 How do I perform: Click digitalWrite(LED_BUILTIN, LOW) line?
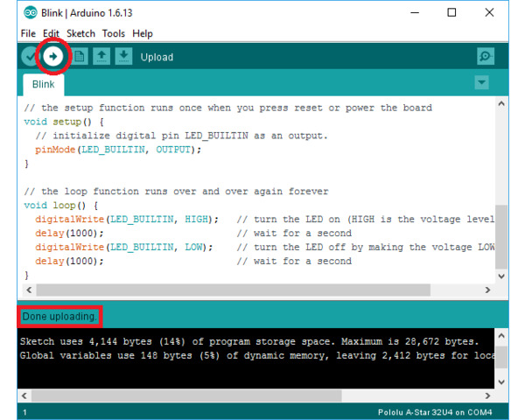pos(124,247)
